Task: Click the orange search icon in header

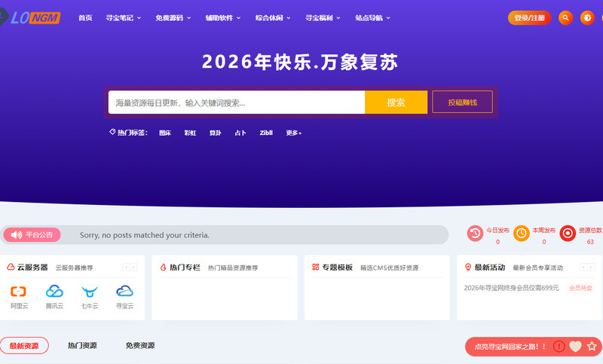Action: click(565, 17)
